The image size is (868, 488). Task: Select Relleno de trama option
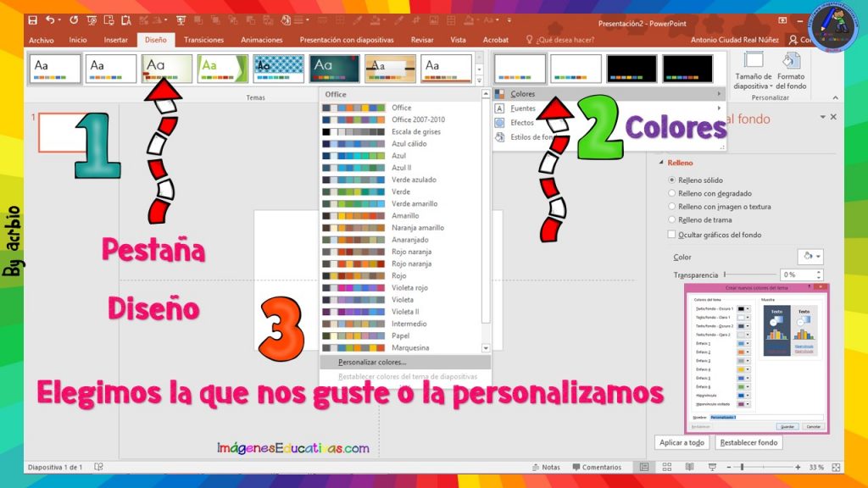(671, 219)
